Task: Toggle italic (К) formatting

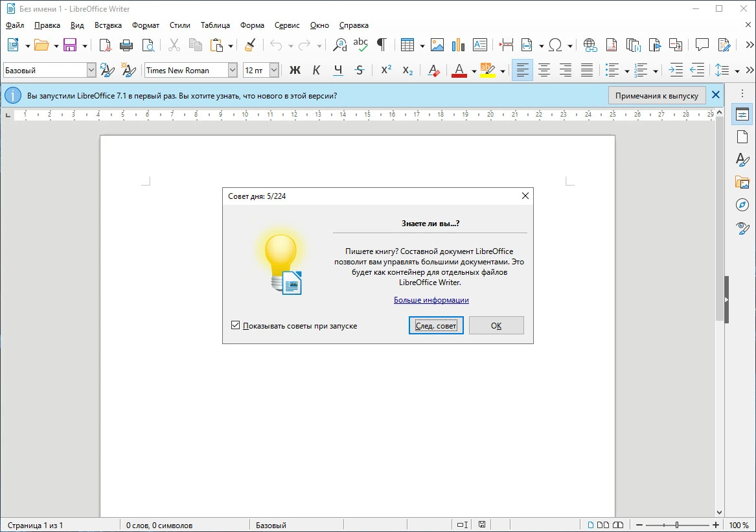Action: (x=316, y=71)
